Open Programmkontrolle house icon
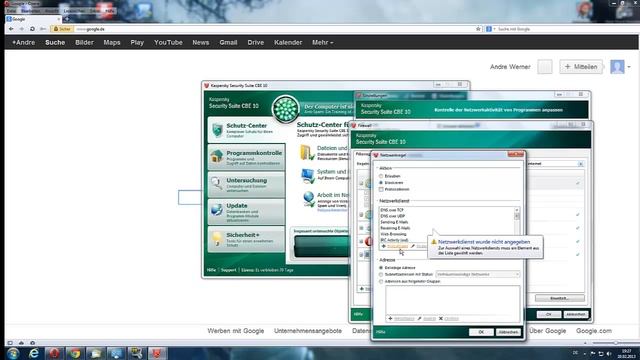The height and width of the screenshot is (360, 640). [x=217, y=156]
